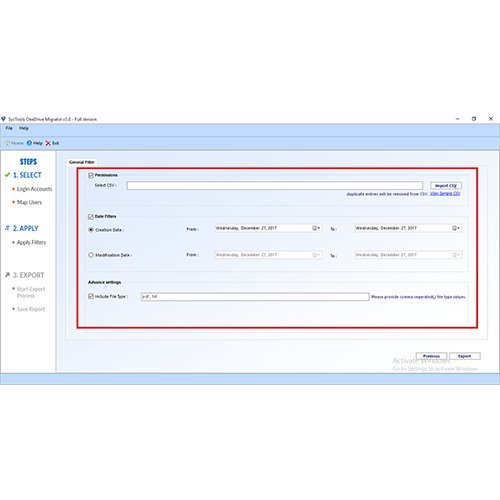Toggle the Permissions checkbox
Image resolution: width=500 pixels, height=500 pixels.
[x=91, y=175]
